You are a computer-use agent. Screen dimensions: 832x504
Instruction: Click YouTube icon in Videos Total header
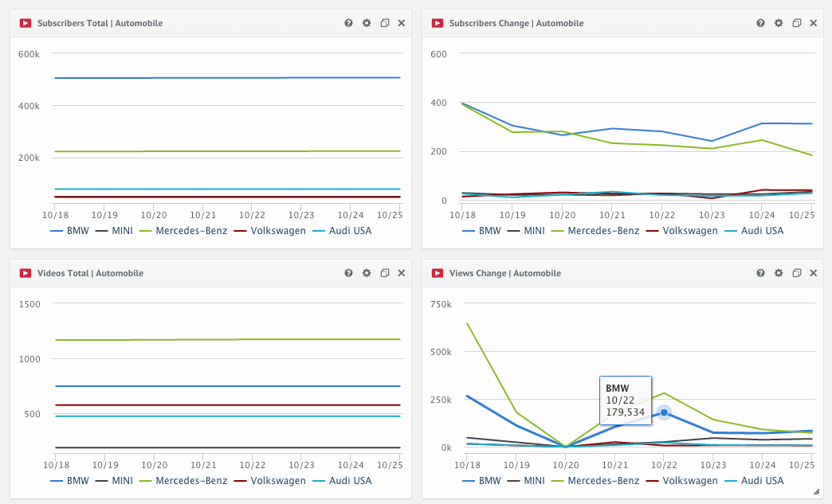pos(26,273)
